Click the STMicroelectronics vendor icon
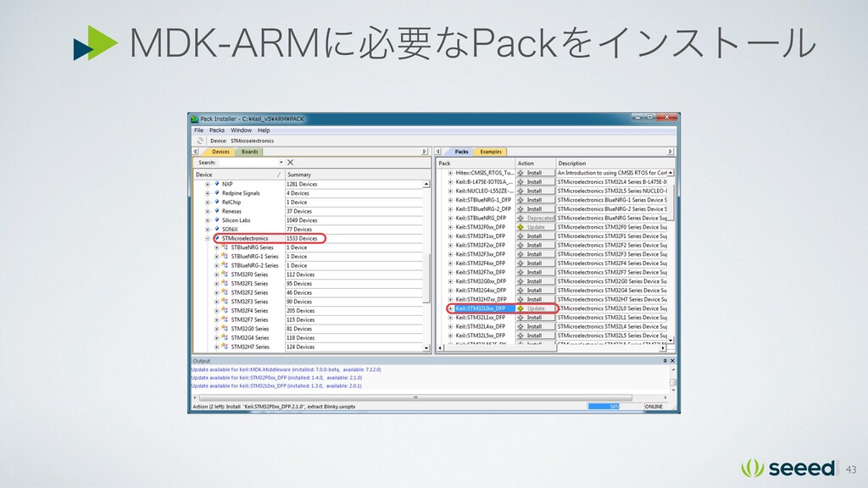Viewport: 868px width, 488px height. [217, 238]
